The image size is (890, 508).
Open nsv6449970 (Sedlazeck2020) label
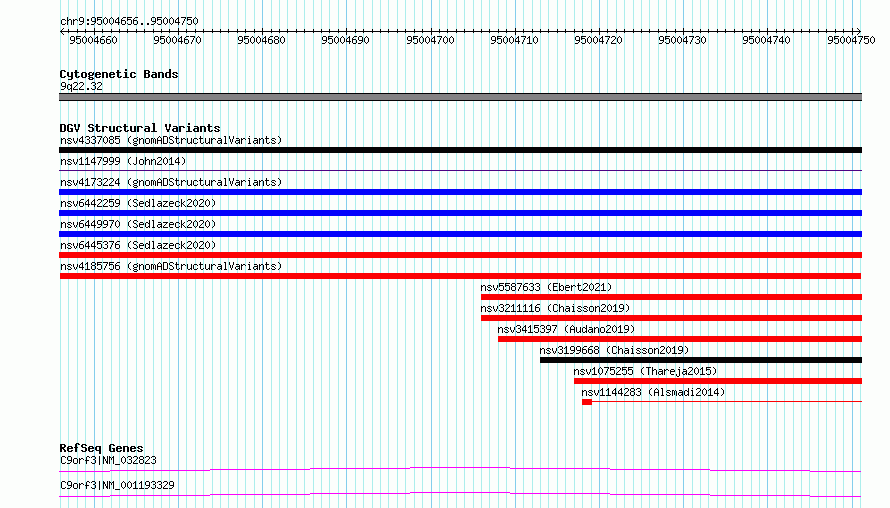click(138, 224)
